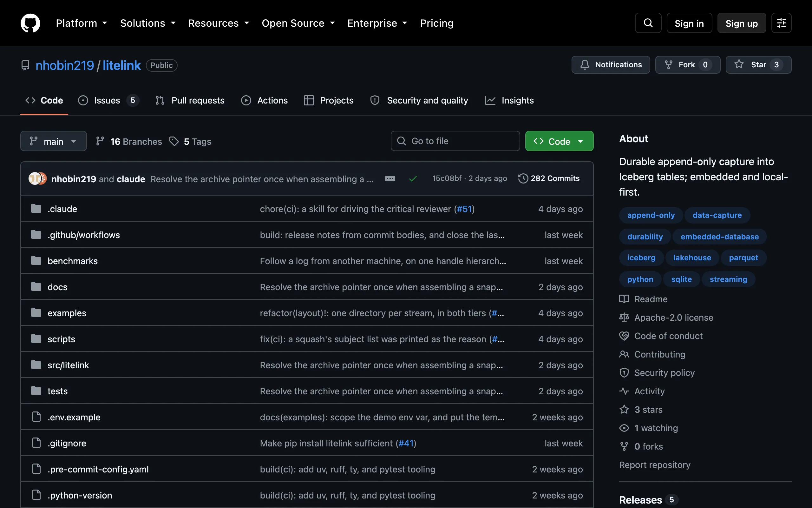Open the Code of conduct link
The width and height of the screenshot is (812, 508).
coord(661,336)
